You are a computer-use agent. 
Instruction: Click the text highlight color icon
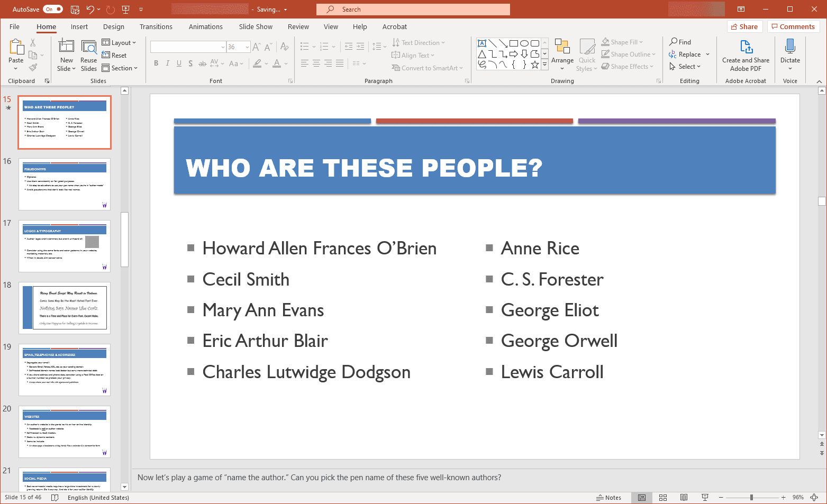(x=257, y=63)
